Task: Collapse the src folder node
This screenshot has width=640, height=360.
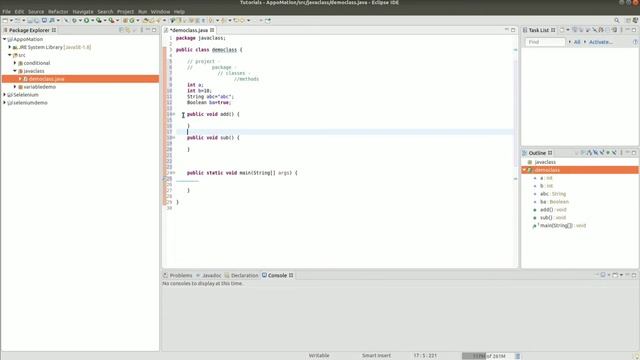Action: [x=10, y=55]
